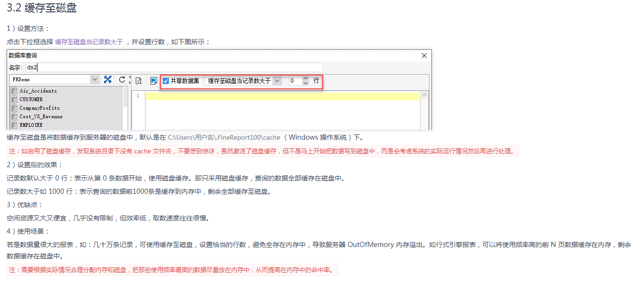Click the purple 缓存至磁盘当记录数大于 text
The height and width of the screenshot is (285, 644).
[89, 42]
